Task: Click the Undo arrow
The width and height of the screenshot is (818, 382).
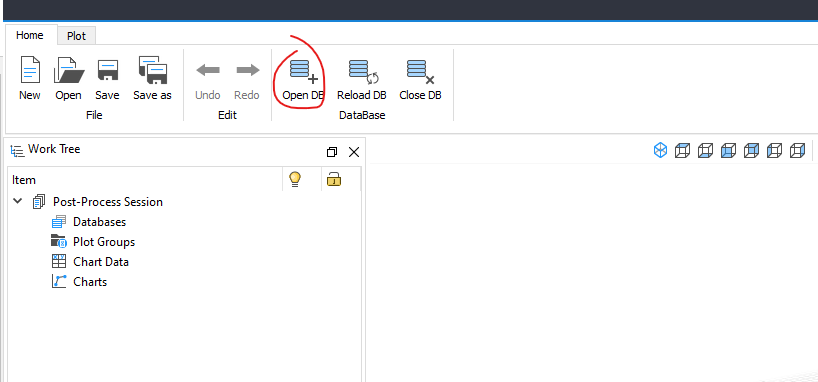Action: [x=208, y=70]
